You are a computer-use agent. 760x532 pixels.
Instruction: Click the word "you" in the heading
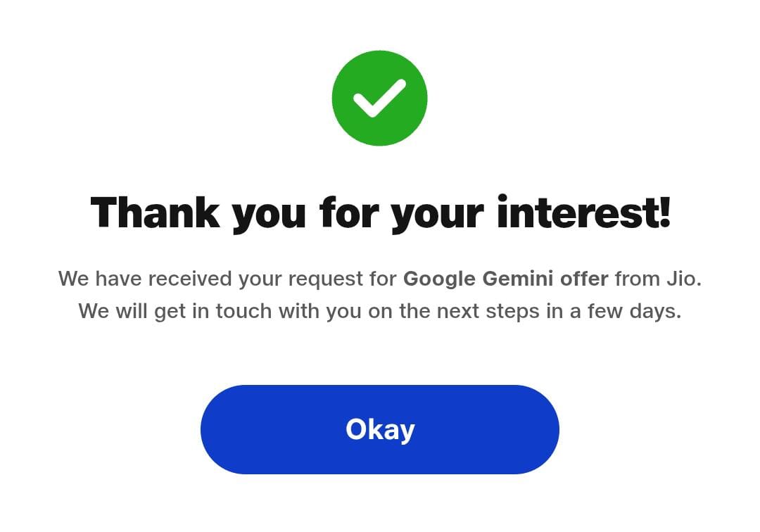(x=269, y=213)
